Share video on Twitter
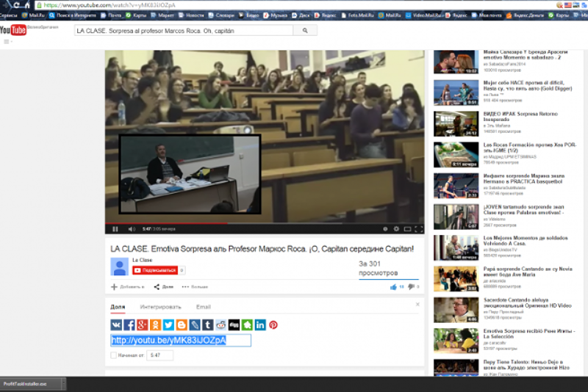Image resolution: width=588 pixels, height=392 pixels. click(x=168, y=324)
